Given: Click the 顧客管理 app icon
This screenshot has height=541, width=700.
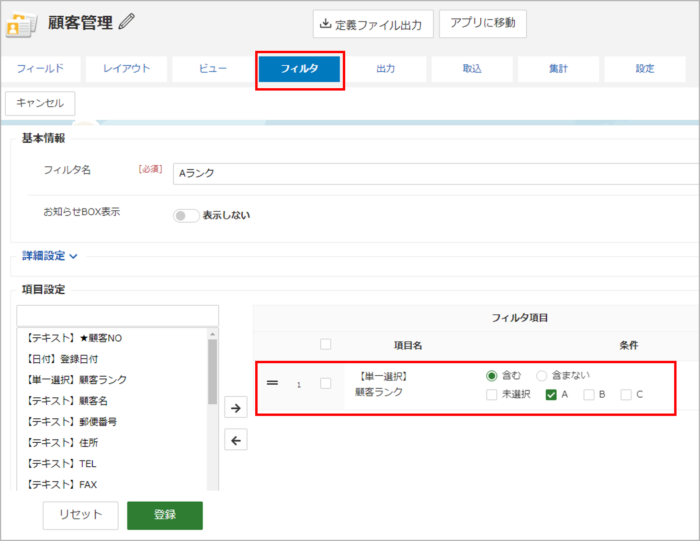Looking at the screenshot, I should 21,25.
